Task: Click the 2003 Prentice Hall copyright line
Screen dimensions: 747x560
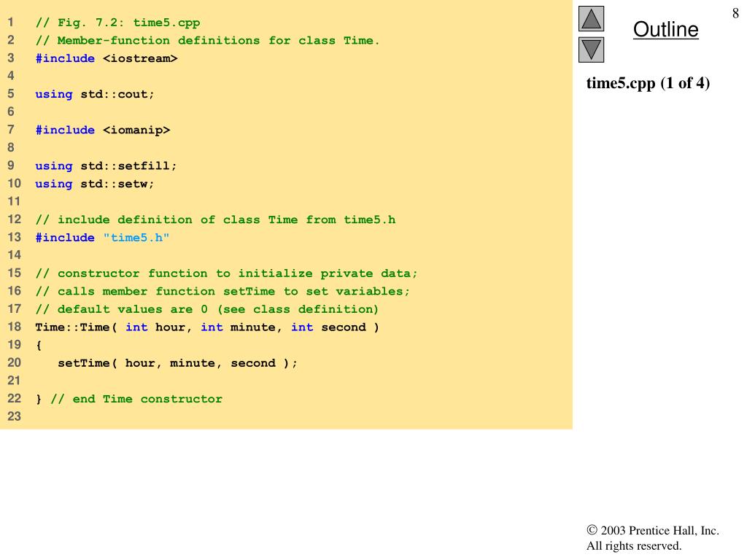Action: coord(653,530)
